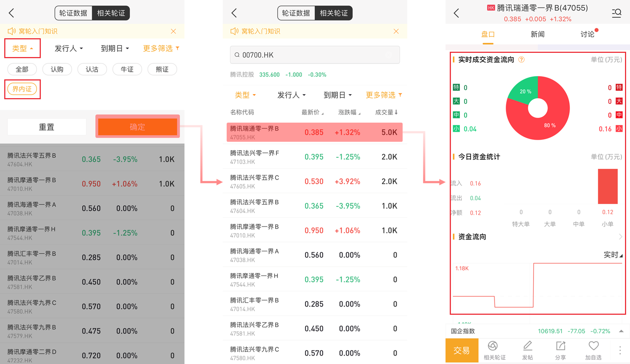
Task: Click 重置 reset button
Action: (47, 127)
